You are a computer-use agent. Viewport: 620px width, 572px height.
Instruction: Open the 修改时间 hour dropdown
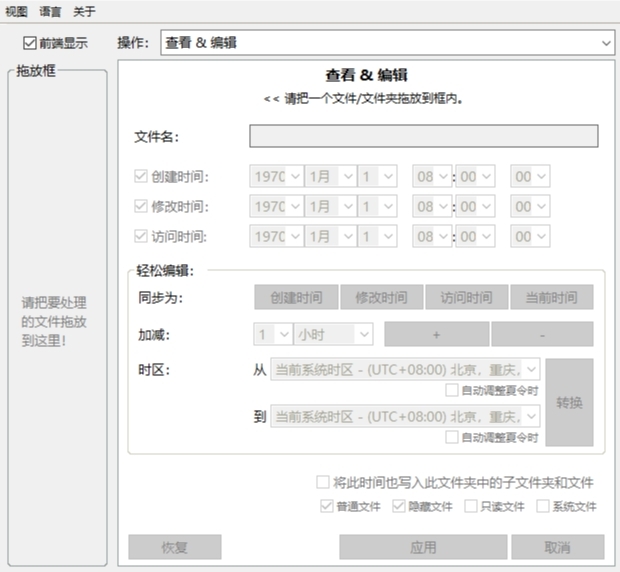(x=432, y=206)
